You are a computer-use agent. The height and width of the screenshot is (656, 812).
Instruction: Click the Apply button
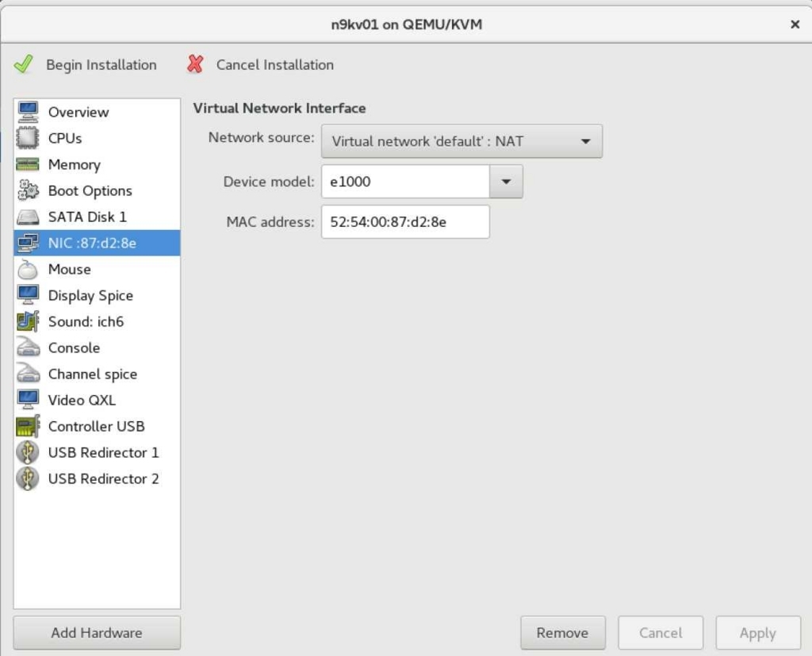pyautogui.click(x=758, y=633)
